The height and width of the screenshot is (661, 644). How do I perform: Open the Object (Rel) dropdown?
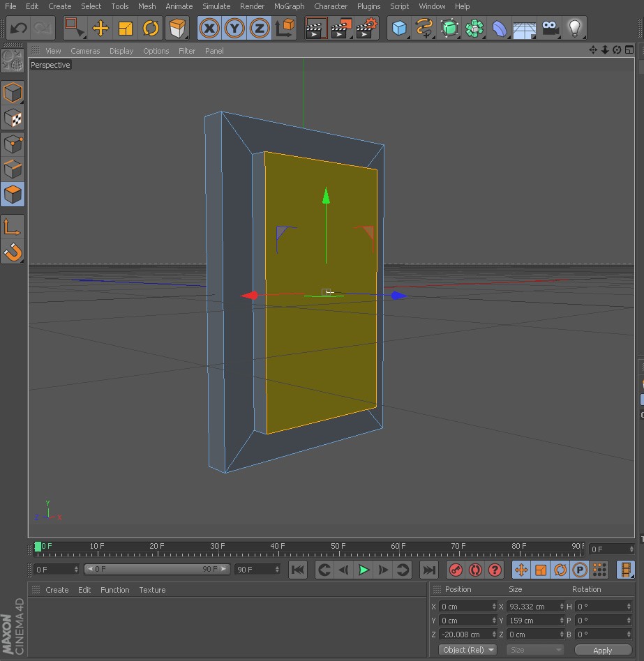click(x=467, y=650)
